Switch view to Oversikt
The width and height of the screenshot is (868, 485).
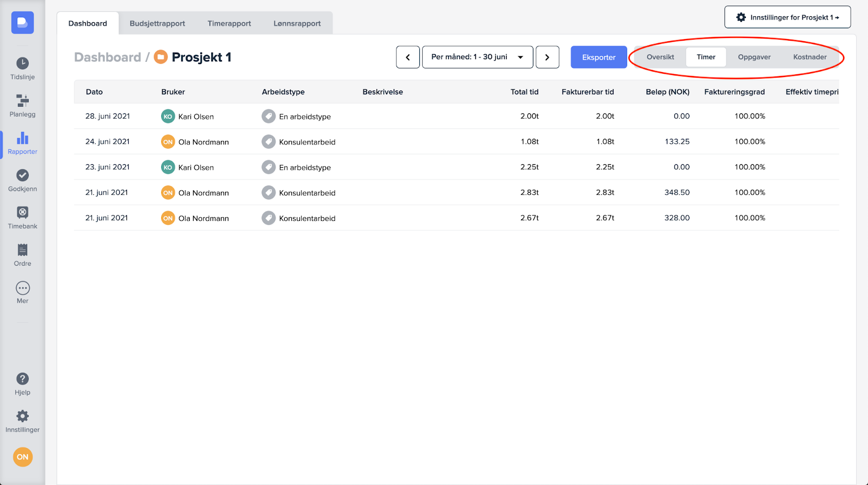click(x=660, y=57)
